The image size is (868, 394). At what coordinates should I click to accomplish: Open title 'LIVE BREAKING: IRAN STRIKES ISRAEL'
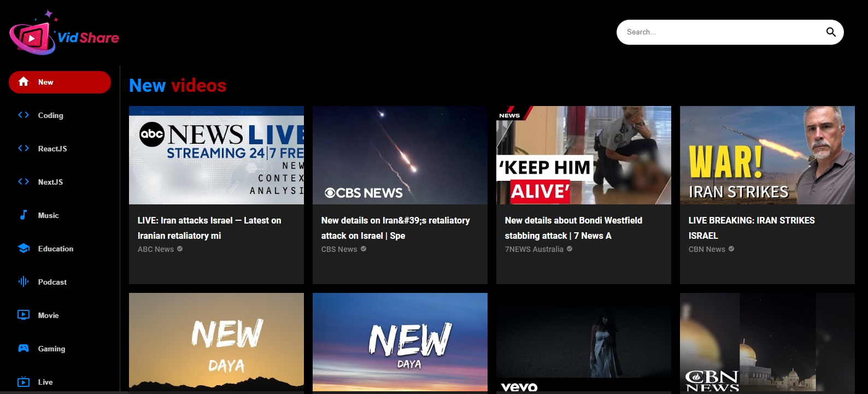coord(752,228)
